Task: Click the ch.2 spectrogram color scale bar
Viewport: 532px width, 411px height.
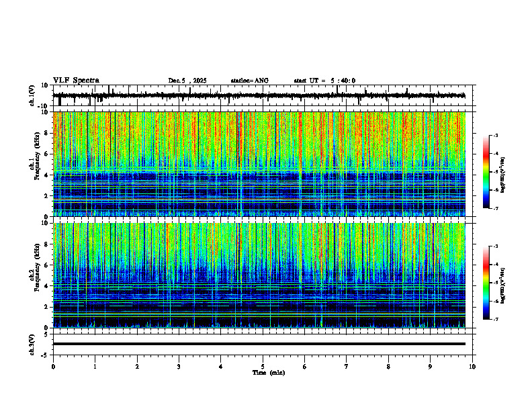Action: (x=486, y=283)
